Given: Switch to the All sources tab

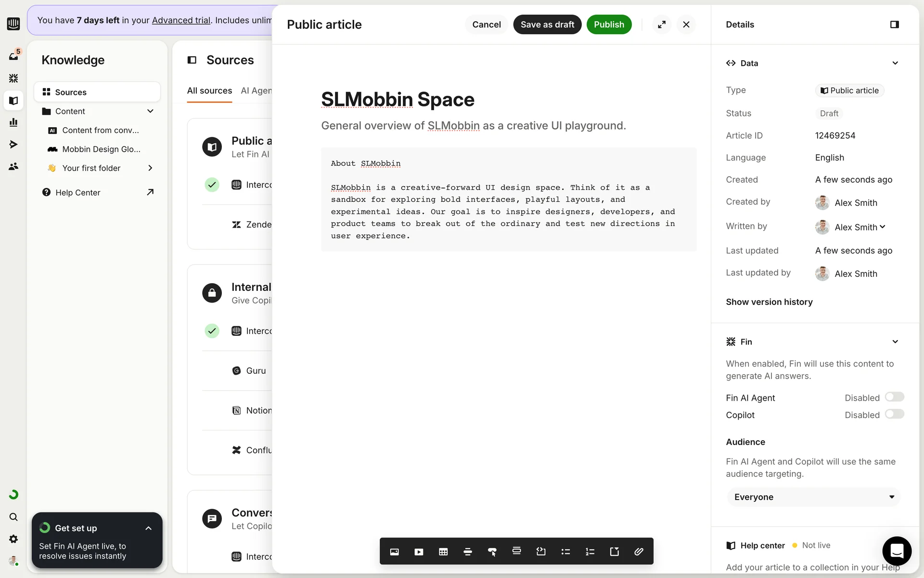Looking at the screenshot, I should pos(209,91).
